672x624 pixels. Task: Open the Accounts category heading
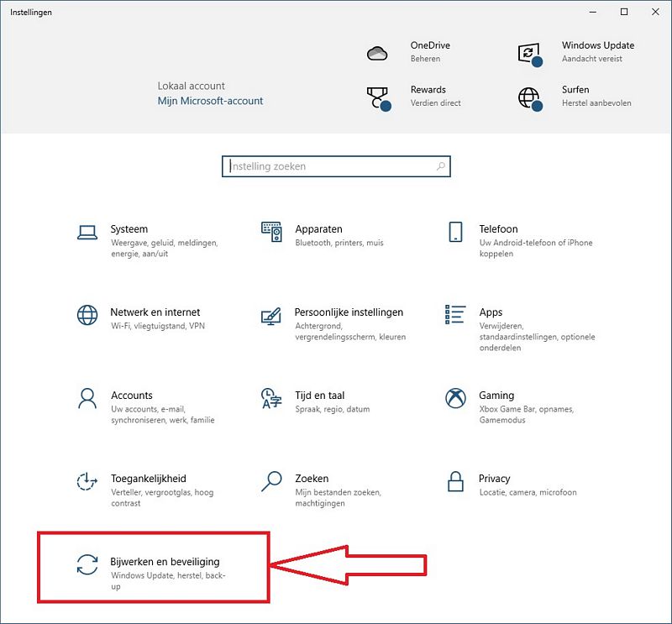(x=132, y=395)
